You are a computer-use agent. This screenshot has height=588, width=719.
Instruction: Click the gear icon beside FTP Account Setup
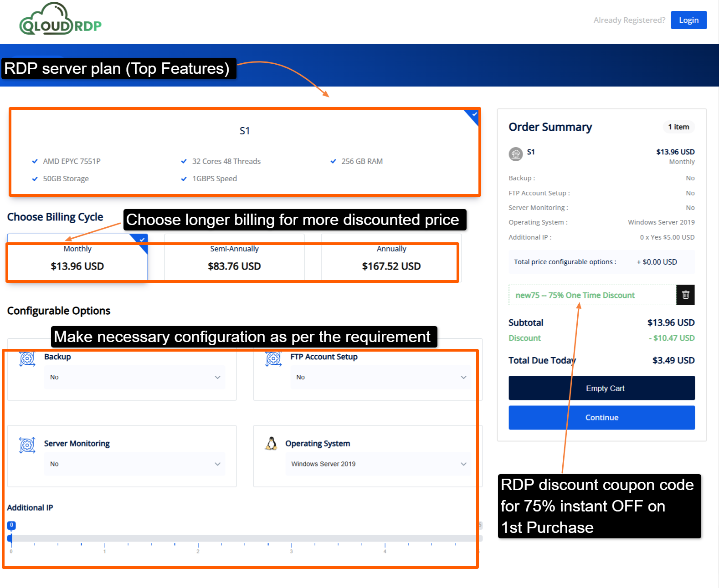click(273, 358)
